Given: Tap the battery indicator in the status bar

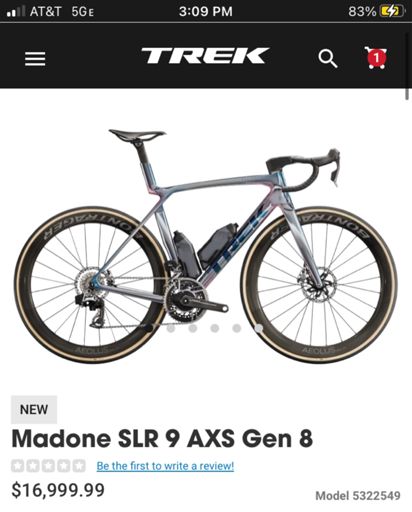Looking at the screenshot, I should [x=391, y=12].
